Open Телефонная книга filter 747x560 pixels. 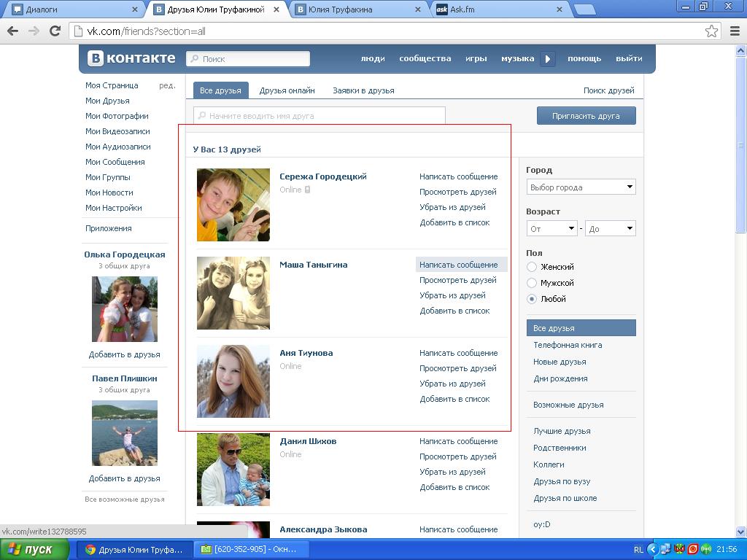point(568,345)
